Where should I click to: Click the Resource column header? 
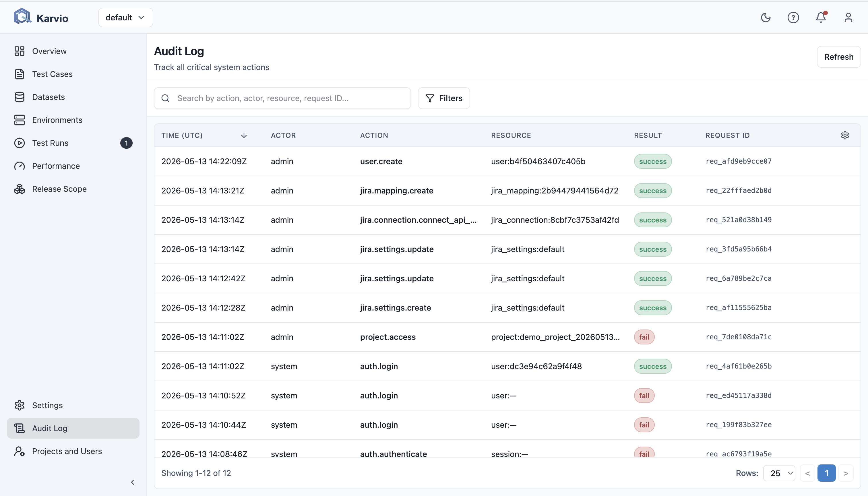[x=511, y=135]
